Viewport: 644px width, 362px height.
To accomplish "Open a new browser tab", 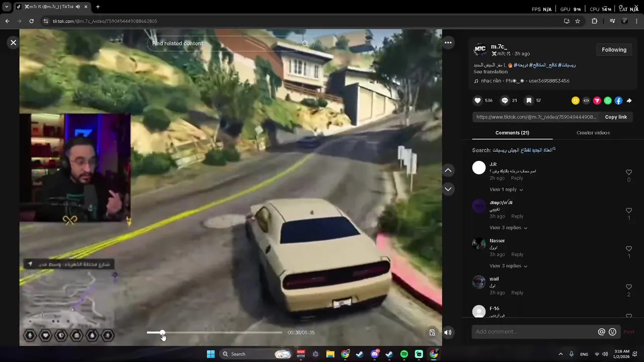I will tap(98, 7).
